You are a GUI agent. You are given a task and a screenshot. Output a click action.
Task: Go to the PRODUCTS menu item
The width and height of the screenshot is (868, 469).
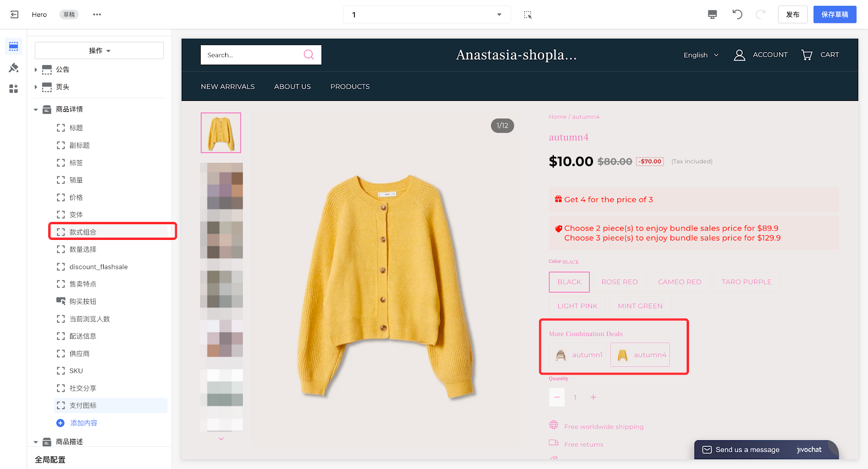(350, 87)
